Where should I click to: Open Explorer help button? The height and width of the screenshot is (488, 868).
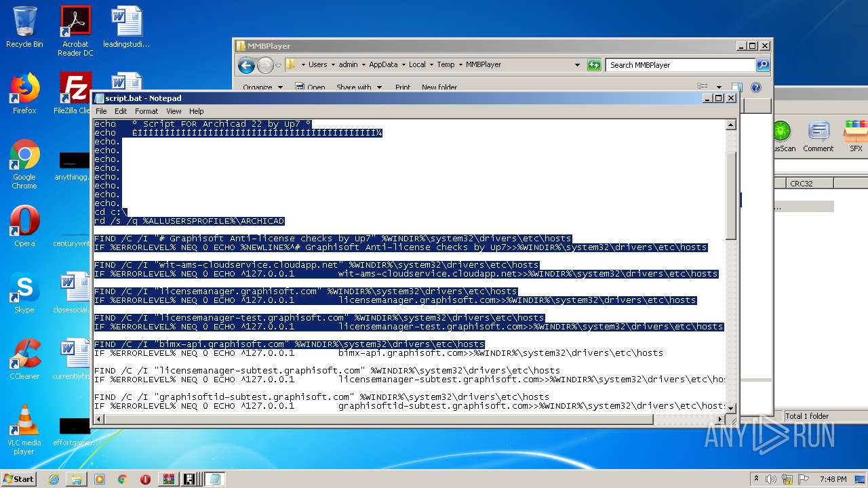tap(756, 87)
